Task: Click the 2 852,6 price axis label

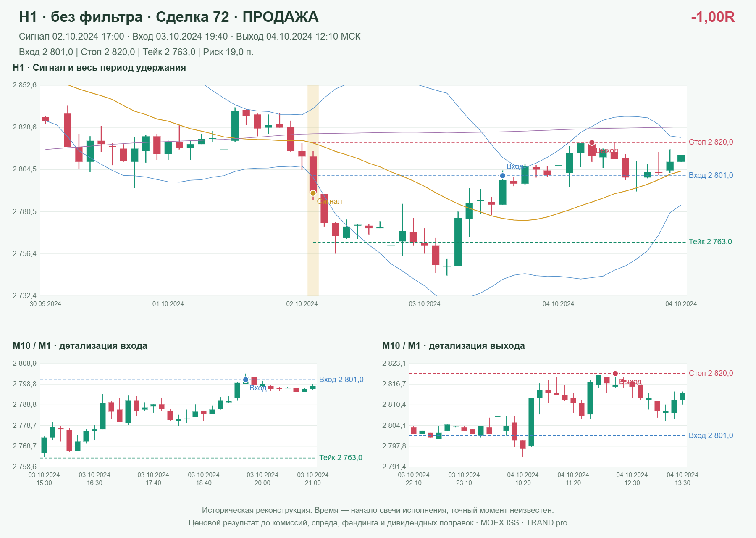Action: tap(24, 85)
